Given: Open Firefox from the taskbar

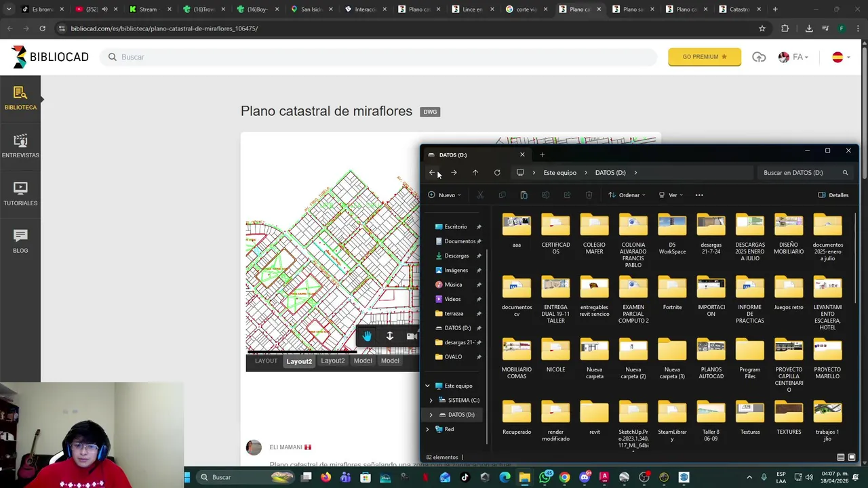Looking at the screenshot, I should (x=326, y=477).
